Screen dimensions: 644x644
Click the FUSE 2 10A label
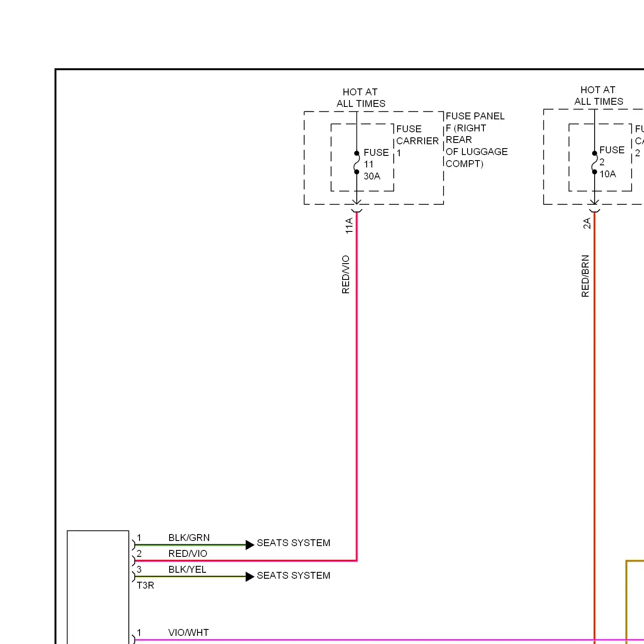612,162
